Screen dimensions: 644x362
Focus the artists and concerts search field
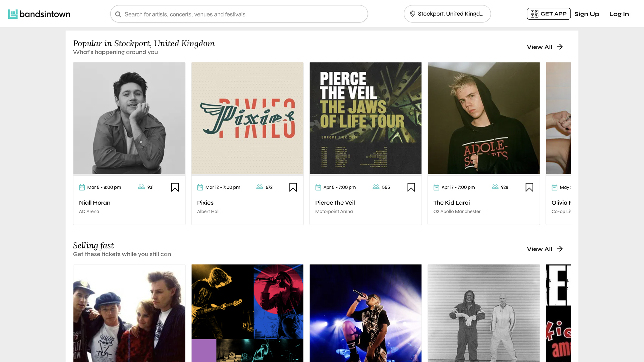point(239,14)
